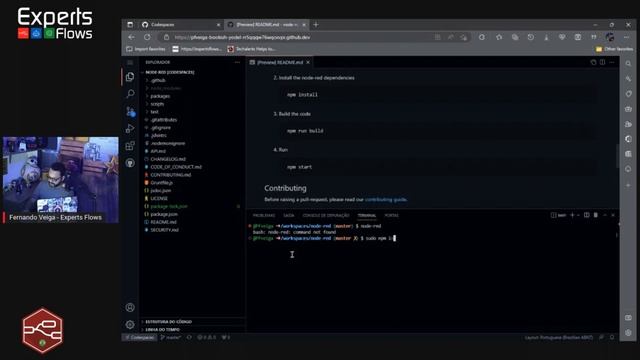Open the Run and Debug view
Viewport: 640px width, 360px height.
(x=130, y=129)
